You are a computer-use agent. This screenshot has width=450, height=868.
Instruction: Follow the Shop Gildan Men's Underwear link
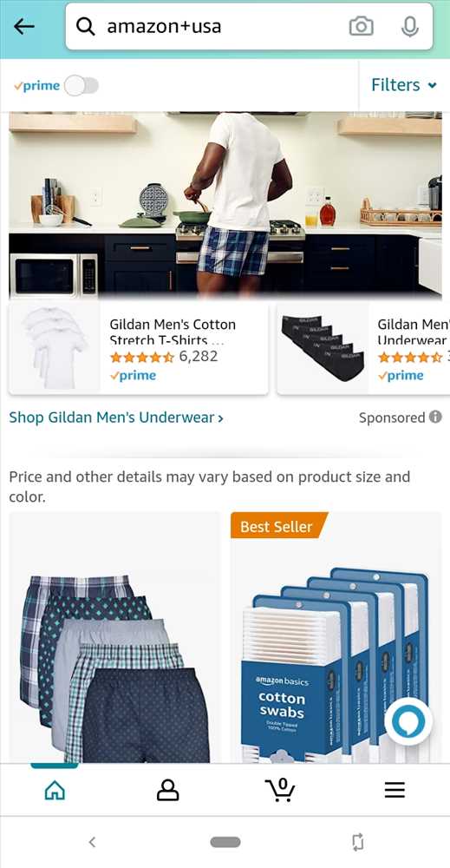pyautogui.click(x=116, y=418)
